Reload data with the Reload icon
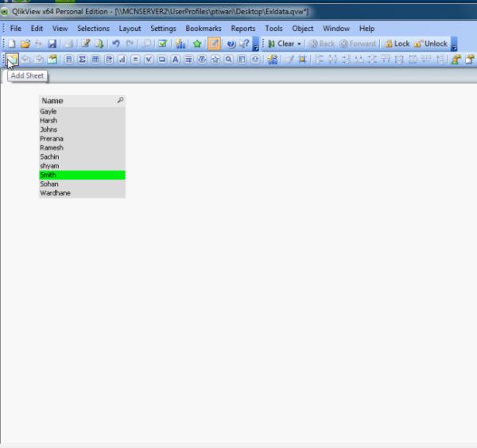 click(x=99, y=44)
